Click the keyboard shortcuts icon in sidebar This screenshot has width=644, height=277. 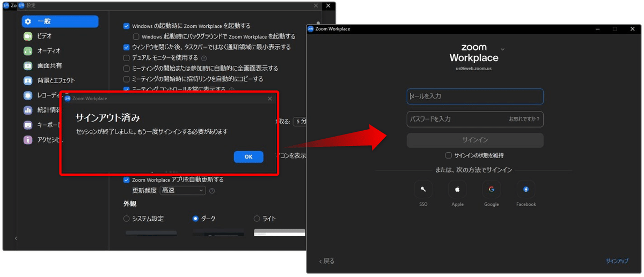click(28, 125)
